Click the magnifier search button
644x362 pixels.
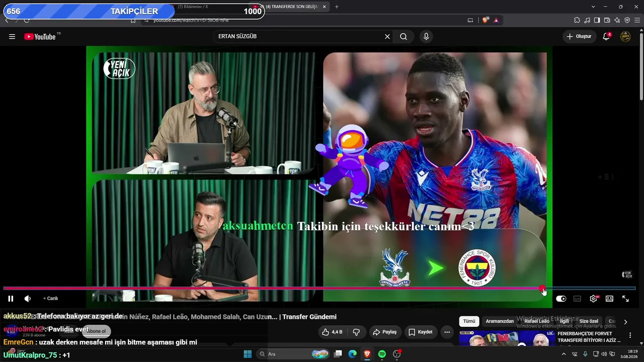coord(404,37)
